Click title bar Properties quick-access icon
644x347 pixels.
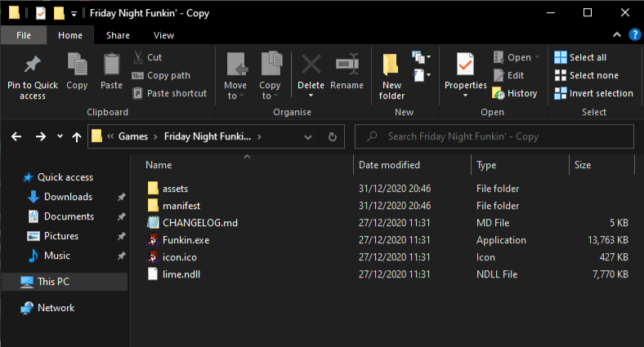(x=41, y=14)
